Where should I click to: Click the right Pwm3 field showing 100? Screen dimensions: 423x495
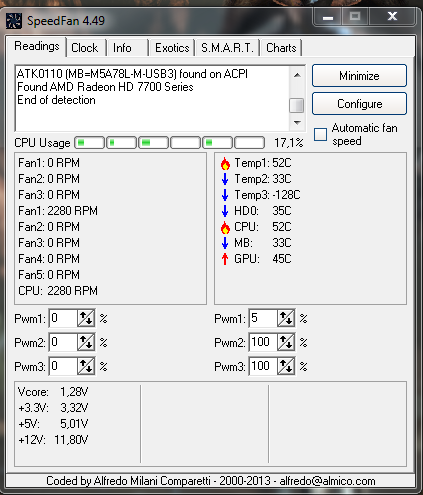click(263, 367)
